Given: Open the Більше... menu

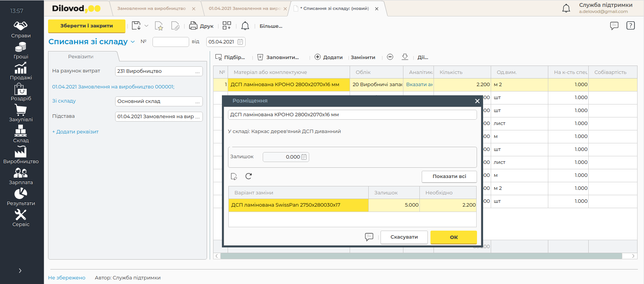Looking at the screenshot, I should (271, 26).
